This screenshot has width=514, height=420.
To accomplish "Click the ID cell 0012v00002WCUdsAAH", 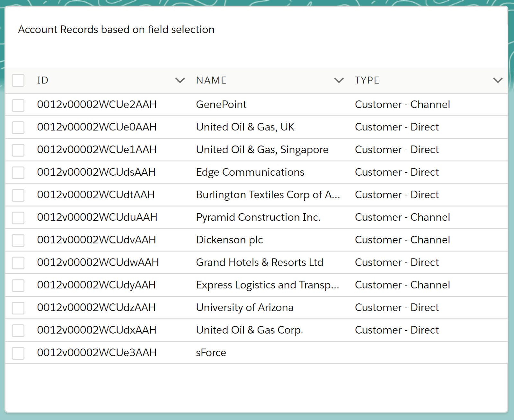I will [x=96, y=172].
